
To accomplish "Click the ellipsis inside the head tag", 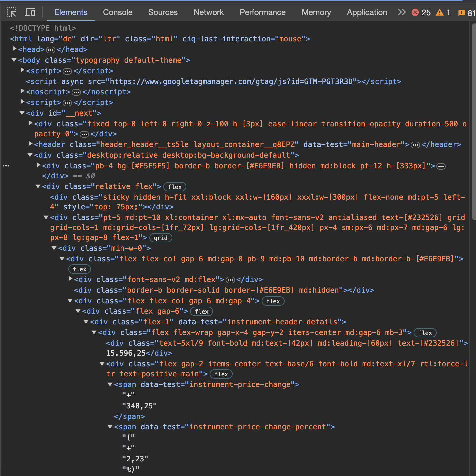I will point(51,50).
